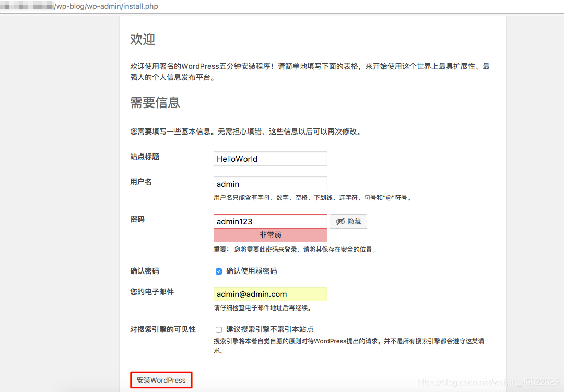The height and width of the screenshot is (392, 564).
Task: Click the 请仔细检查电子邮件地址后再继续 hint
Action: click(263, 308)
